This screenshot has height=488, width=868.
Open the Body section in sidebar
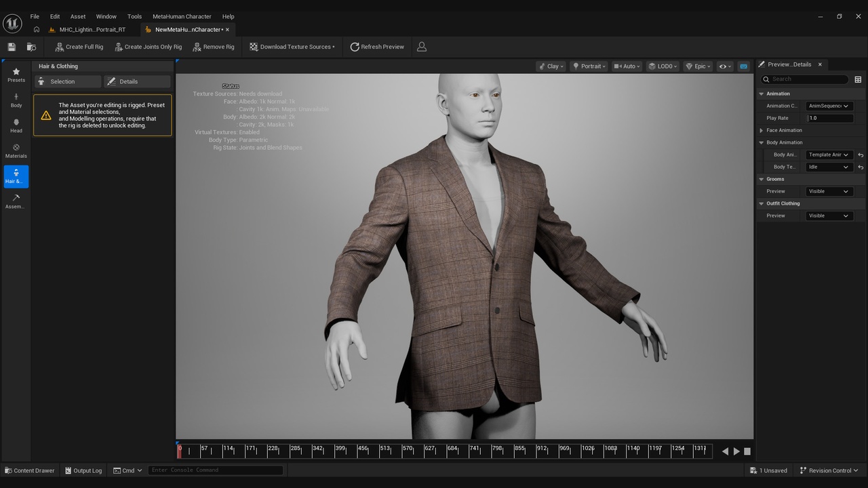[16, 100]
